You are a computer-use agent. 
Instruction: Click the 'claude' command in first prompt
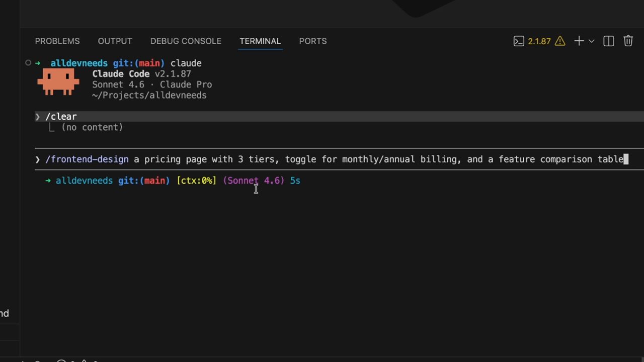(186, 63)
